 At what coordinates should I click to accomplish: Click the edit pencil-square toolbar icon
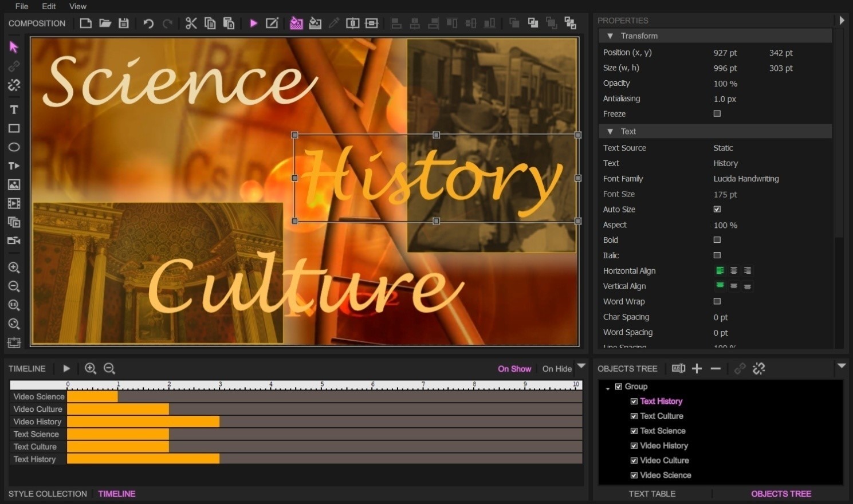pos(272,23)
